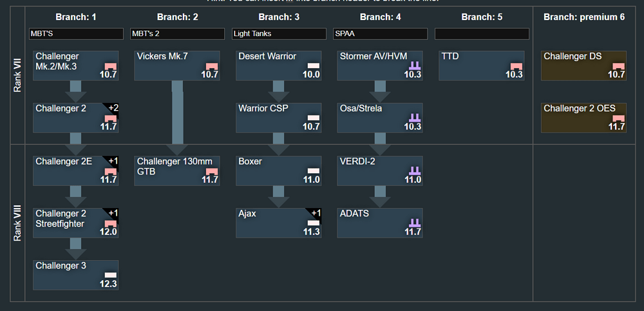Select the ADATS vehicle card

pyautogui.click(x=381, y=223)
